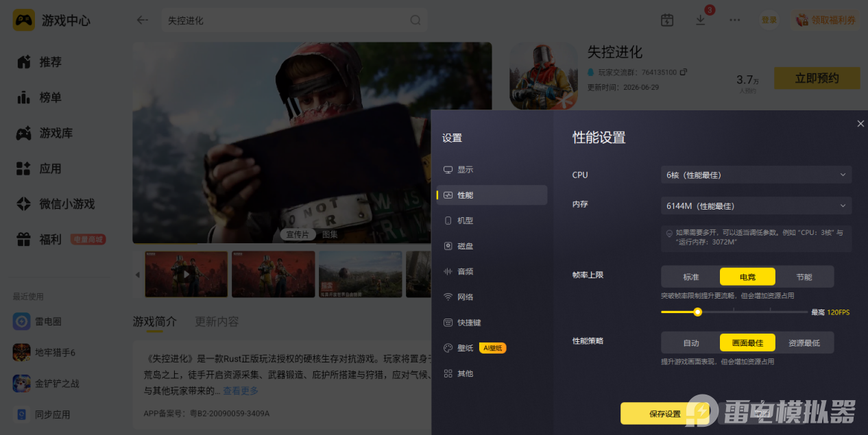Viewport: 868px width, 435px height.
Task: Expand the CPU cores dropdown
Action: coord(756,175)
